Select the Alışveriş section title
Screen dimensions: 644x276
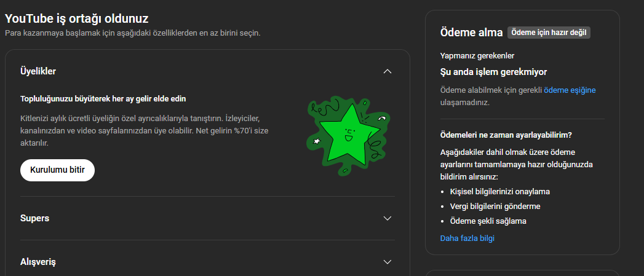[x=38, y=262]
